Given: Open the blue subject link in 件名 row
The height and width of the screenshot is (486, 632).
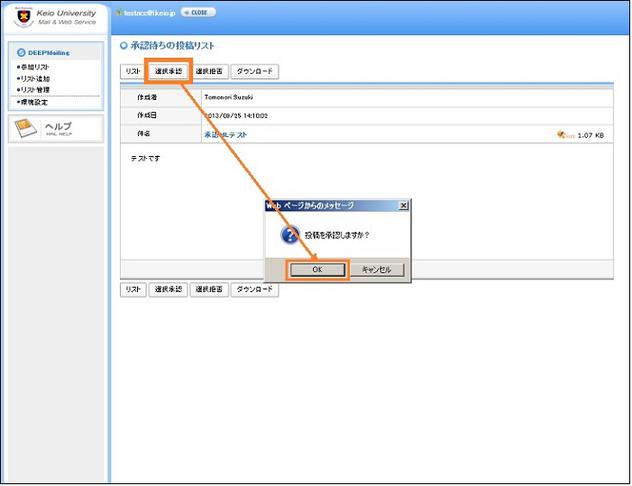Looking at the screenshot, I should coord(226,134).
